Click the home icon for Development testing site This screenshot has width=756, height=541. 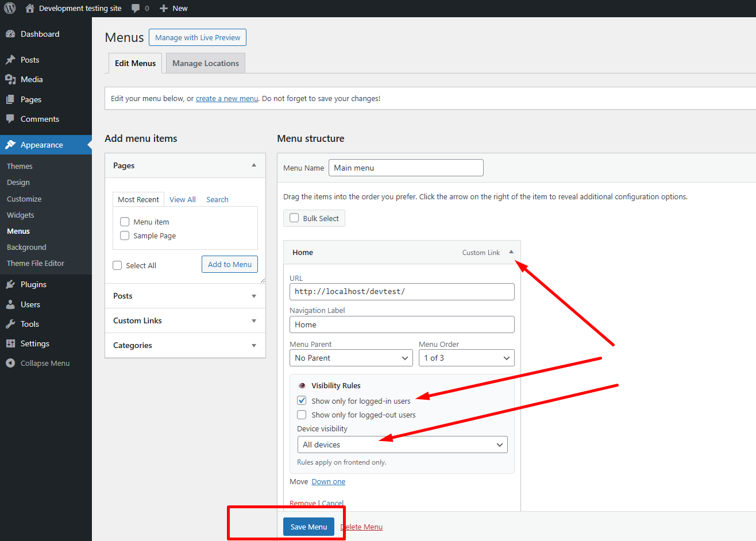point(30,8)
